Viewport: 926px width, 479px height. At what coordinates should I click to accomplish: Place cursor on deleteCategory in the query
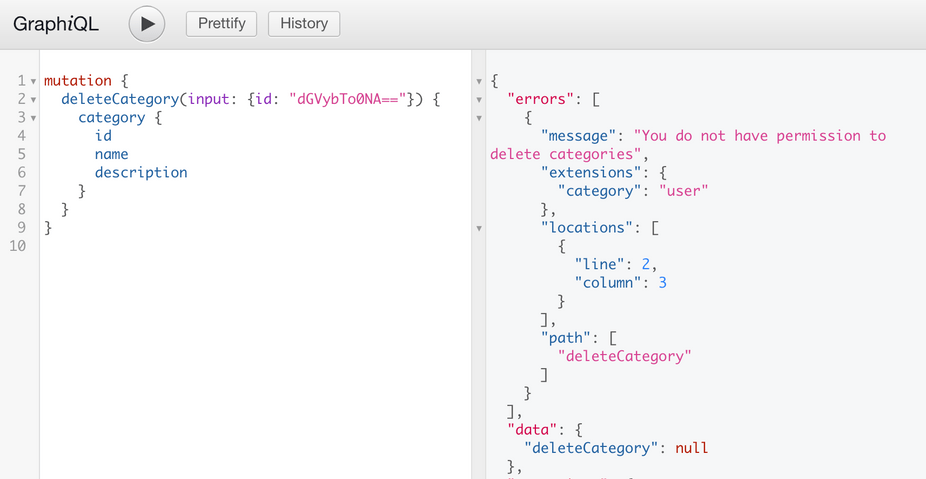[x=118, y=99]
